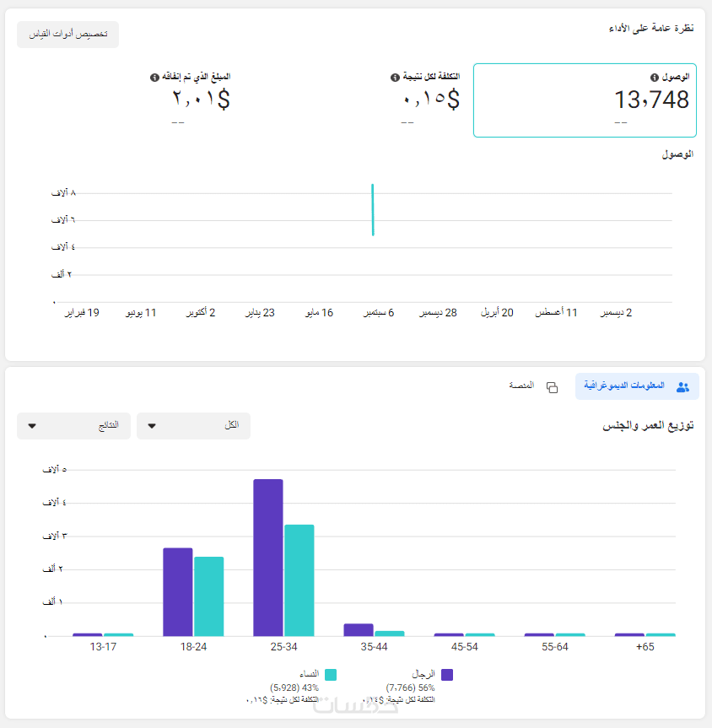Screen dimensions: 712x728
Task: Click the info icon beside المبلغ الذي تم إنفاقه
Action: pyautogui.click(x=154, y=78)
